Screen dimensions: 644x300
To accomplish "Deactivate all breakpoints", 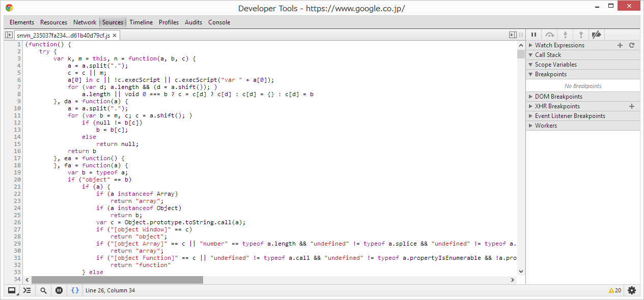I will (x=597, y=35).
